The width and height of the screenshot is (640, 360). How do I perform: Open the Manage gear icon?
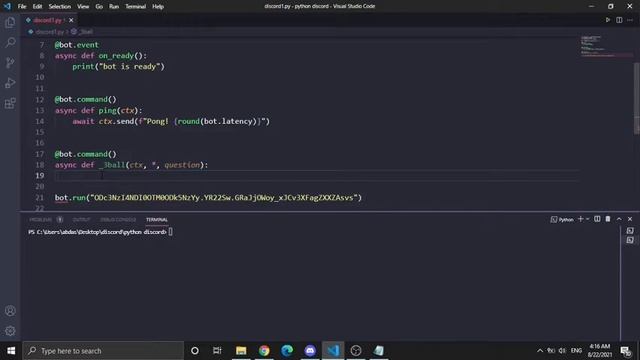[10, 331]
